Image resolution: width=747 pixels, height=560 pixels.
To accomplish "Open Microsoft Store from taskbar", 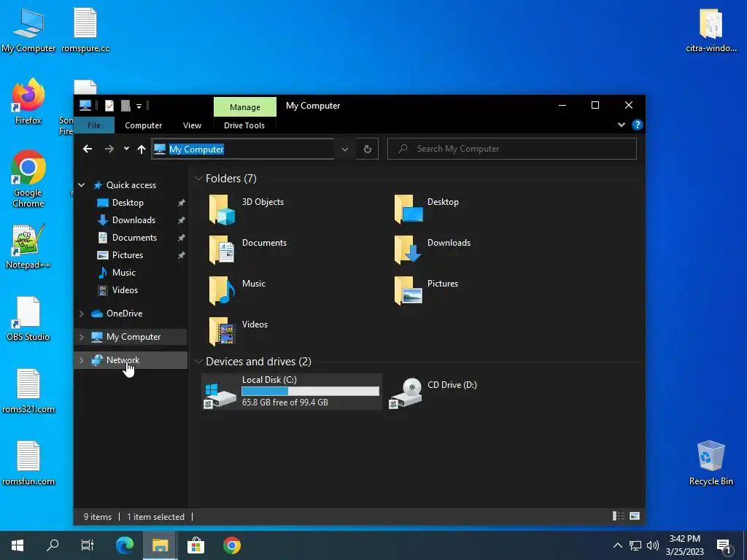I will (196, 545).
